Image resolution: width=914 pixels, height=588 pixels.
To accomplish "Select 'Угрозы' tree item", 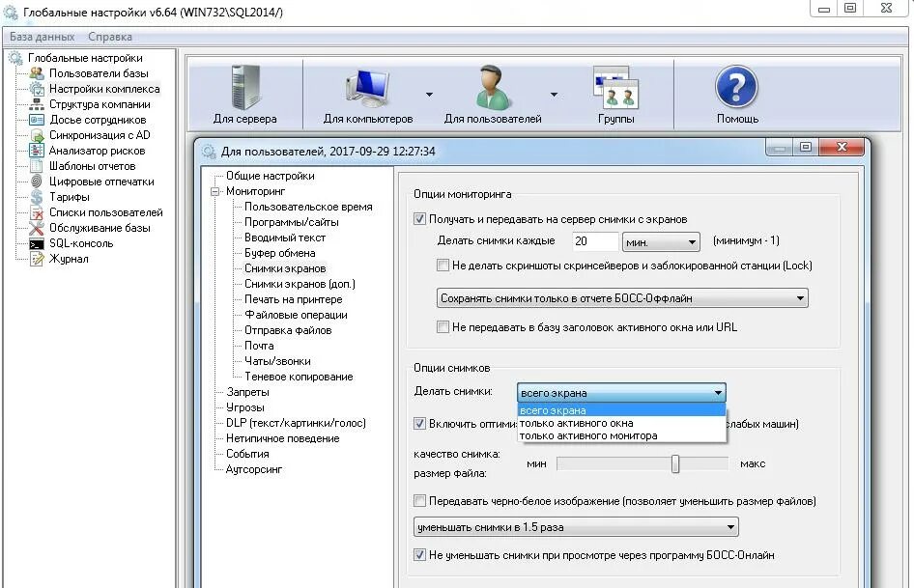I will tap(244, 407).
